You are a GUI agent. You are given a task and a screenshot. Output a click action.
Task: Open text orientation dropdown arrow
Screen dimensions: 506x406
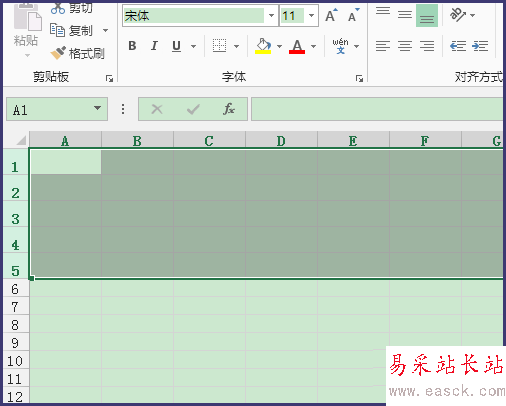pos(472,15)
